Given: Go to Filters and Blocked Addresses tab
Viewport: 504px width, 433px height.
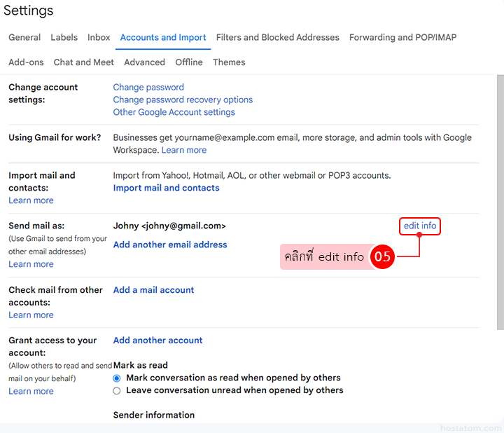Looking at the screenshot, I should click(277, 38).
